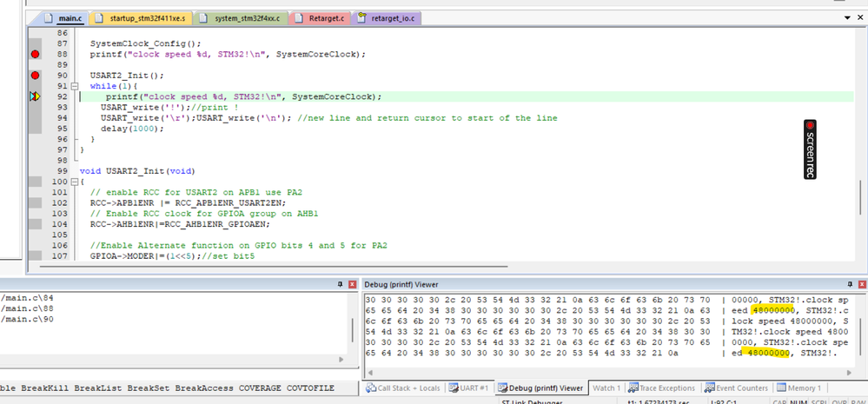The width and height of the screenshot is (868, 404).
Task: Click the printf viewer scroll-right arrow
Action: point(849,374)
